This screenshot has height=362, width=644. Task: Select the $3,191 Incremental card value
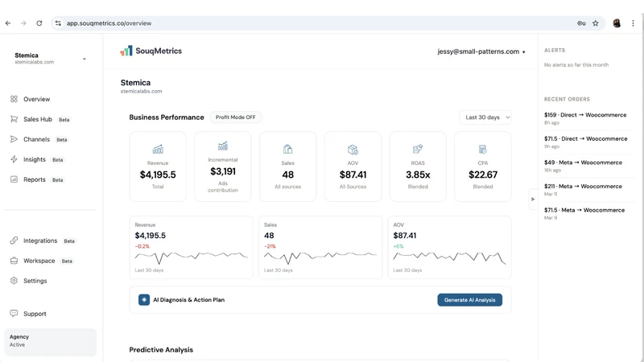(223, 171)
